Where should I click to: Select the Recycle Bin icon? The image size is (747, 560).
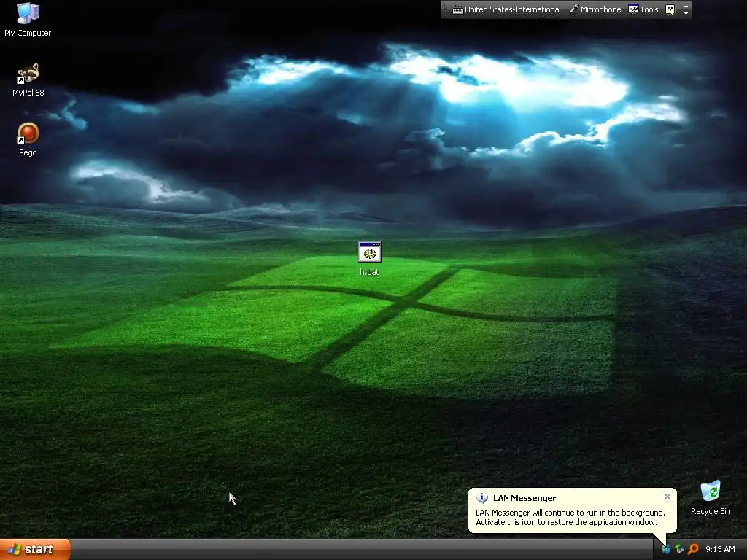click(x=711, y=498)
